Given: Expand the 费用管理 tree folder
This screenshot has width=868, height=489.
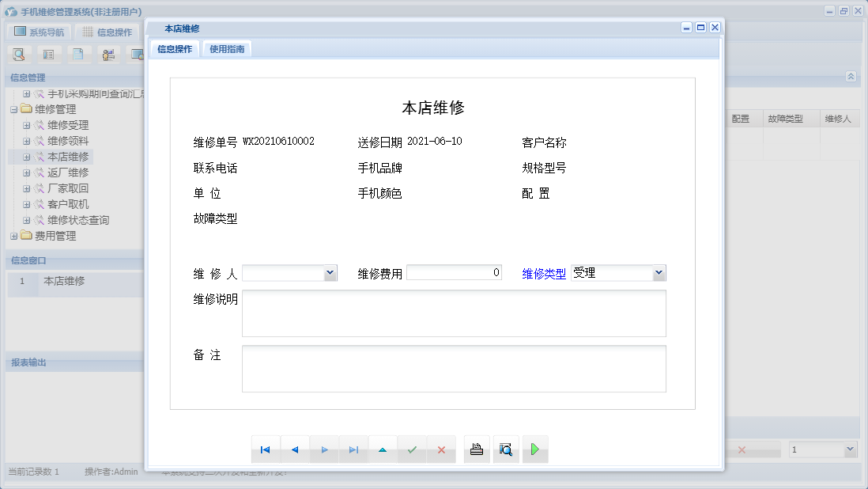Looking at the screenshot, I should 14,236.
